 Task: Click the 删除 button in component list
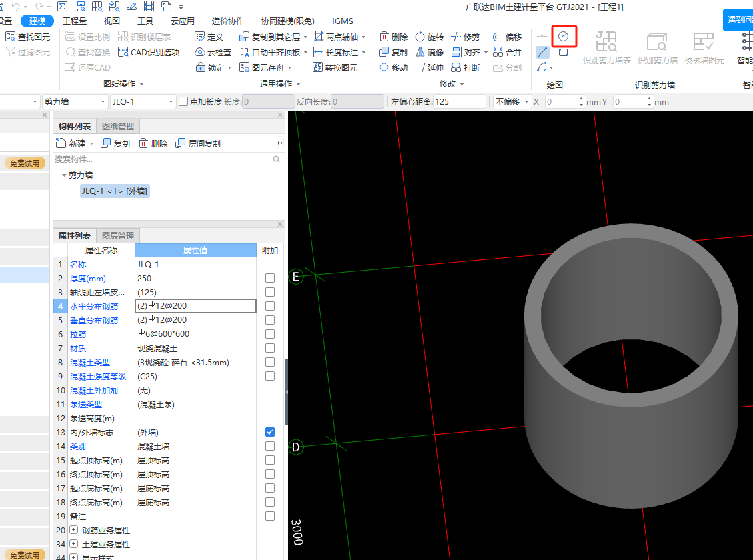click(x=153, y=143)
